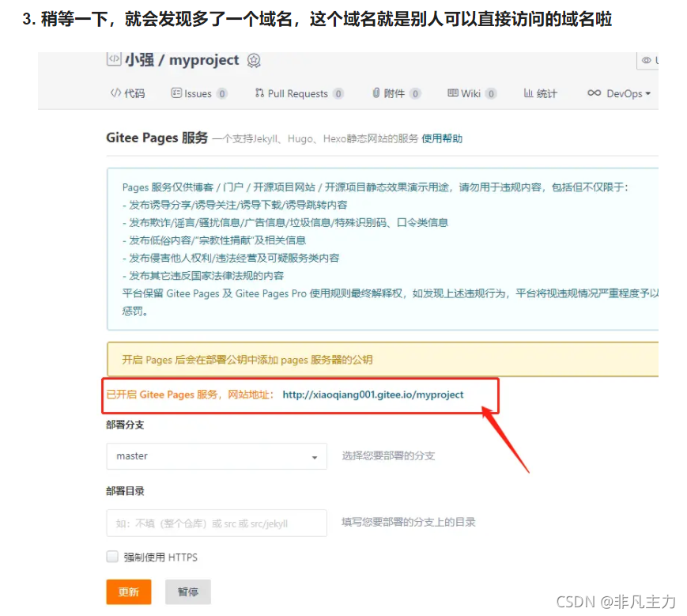Viewport: 687px width, 616px height.
Task: Click the Gitee Pages 服务 heading
Action: click(x=157, y=138)
